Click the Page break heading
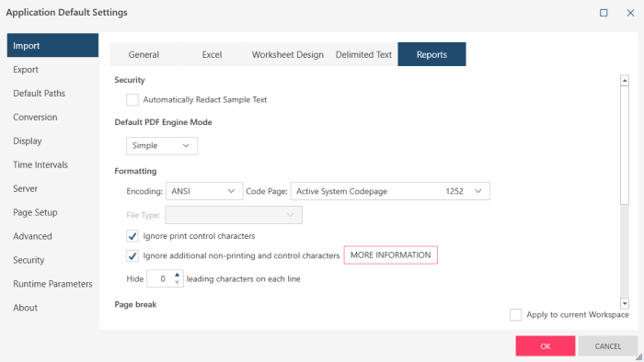 point(135,304)
